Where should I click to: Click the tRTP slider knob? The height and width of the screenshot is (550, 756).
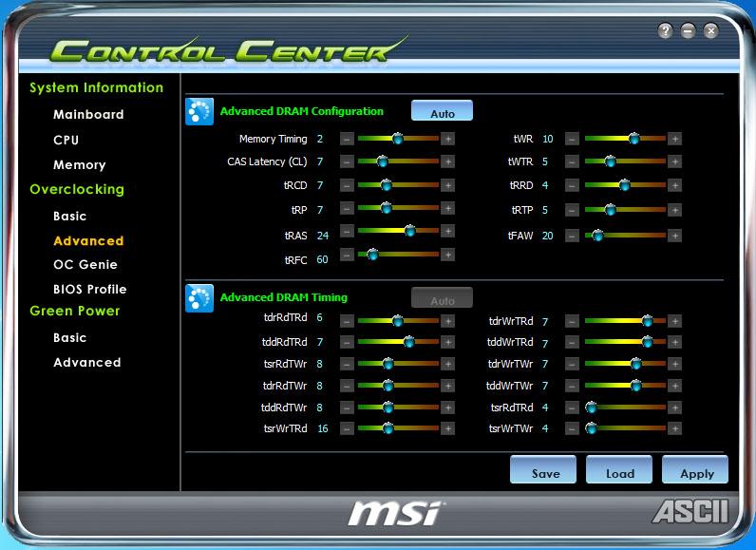click(610, 210)
